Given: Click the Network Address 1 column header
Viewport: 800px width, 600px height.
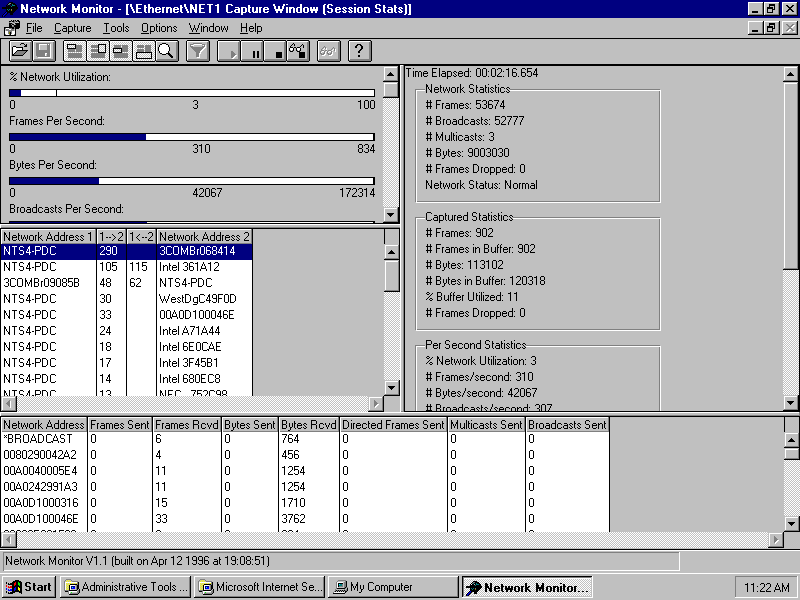Looking at the screenshot, I should 48,237.
